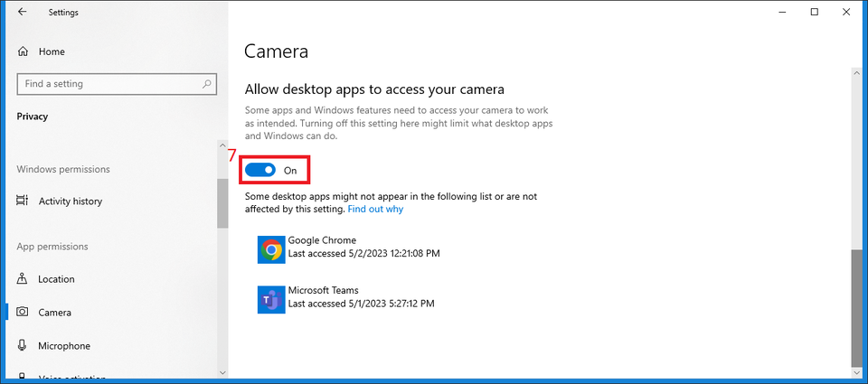This screenshot has height=384, width=868.
Task: Maximize the Settings window
Action: coord(815,12)
